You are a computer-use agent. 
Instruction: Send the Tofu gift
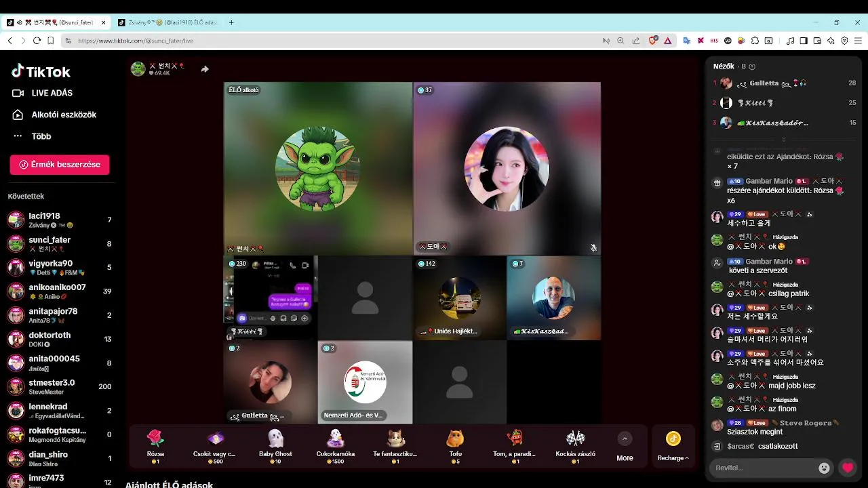455,446
